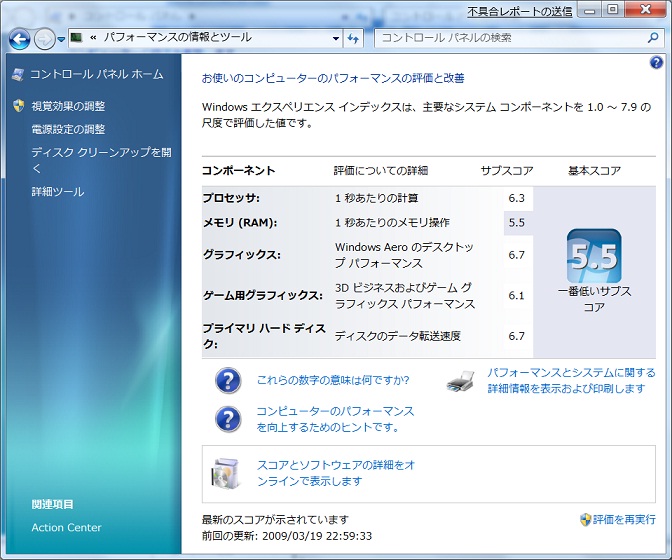Select 電源設定の調整 in the left pane
672x560 pixels.
68,129
